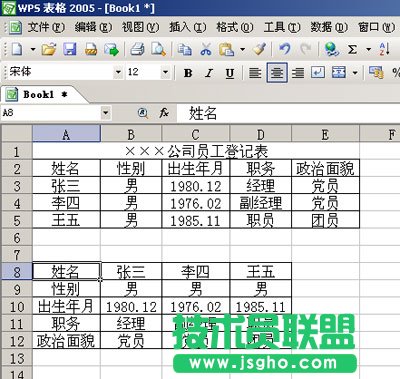This screenshot has height=379, width=400.
Task: Open the 视图(V) menu
Action: pyautogui.click(x=140, y=27)
